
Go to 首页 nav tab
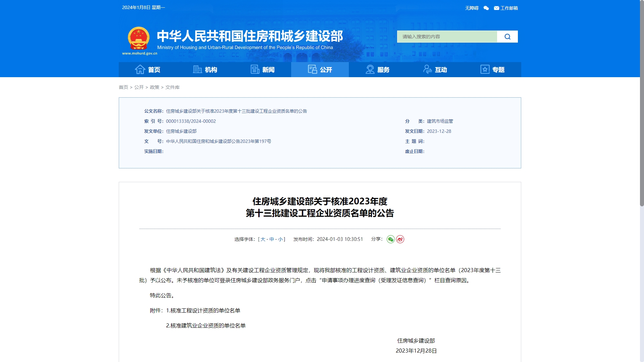click(x=148, y=69)
